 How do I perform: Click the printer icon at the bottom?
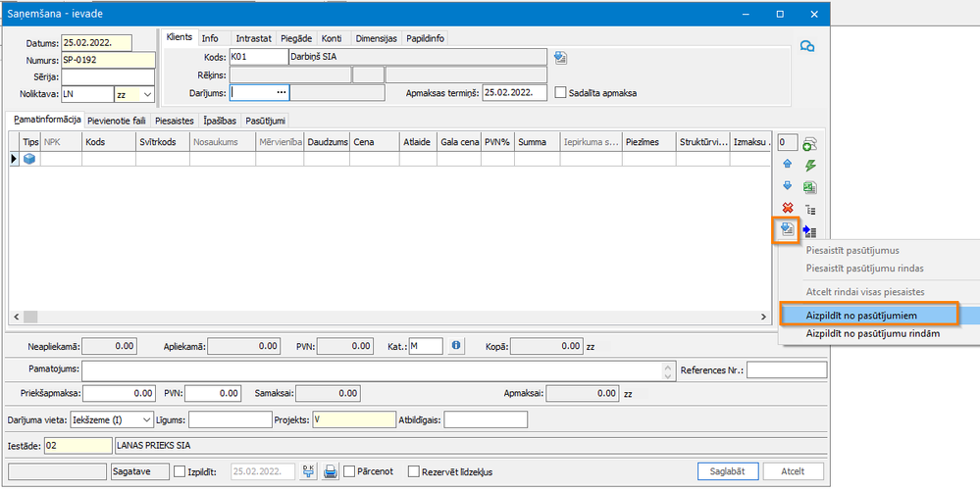[x=332, y=471]
